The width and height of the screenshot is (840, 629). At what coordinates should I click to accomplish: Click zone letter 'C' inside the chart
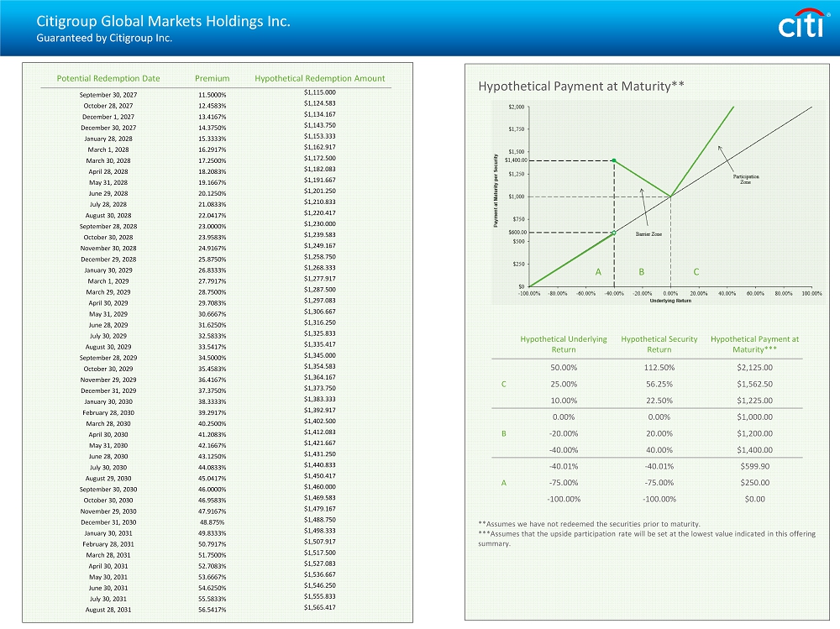(x=696, y=272)
